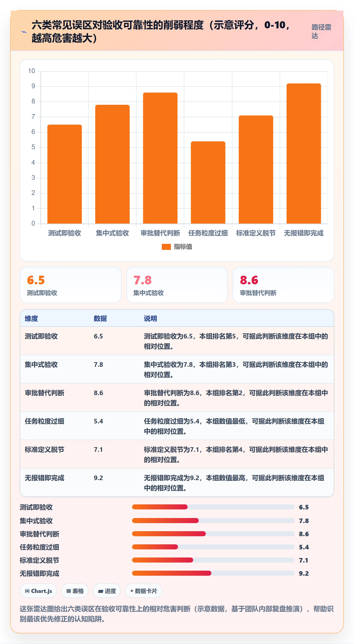Click the 10 y-axis tick label
The image size is (354, 644).
tap(32, 71)
